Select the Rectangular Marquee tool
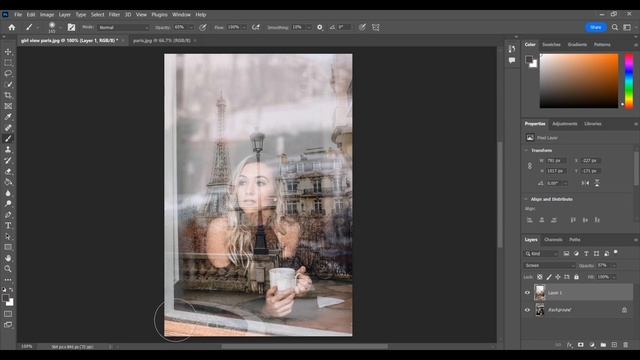The width and height of the screenshot is (640, 360). click(8, 62)
